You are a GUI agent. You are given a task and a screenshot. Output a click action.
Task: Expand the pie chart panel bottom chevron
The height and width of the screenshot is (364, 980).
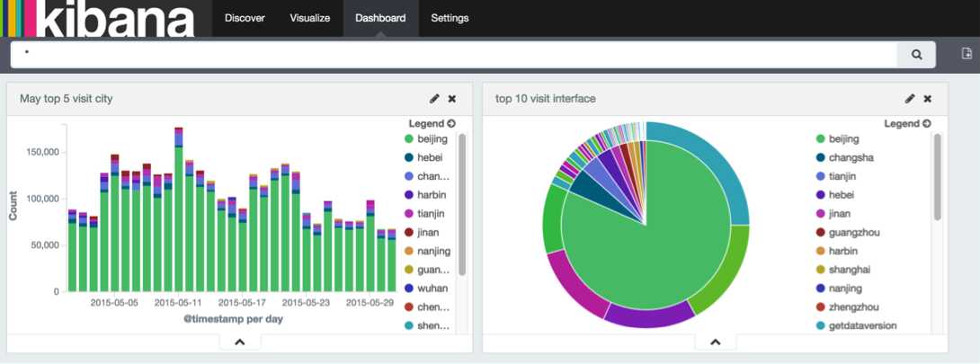[x=716, y=342]
